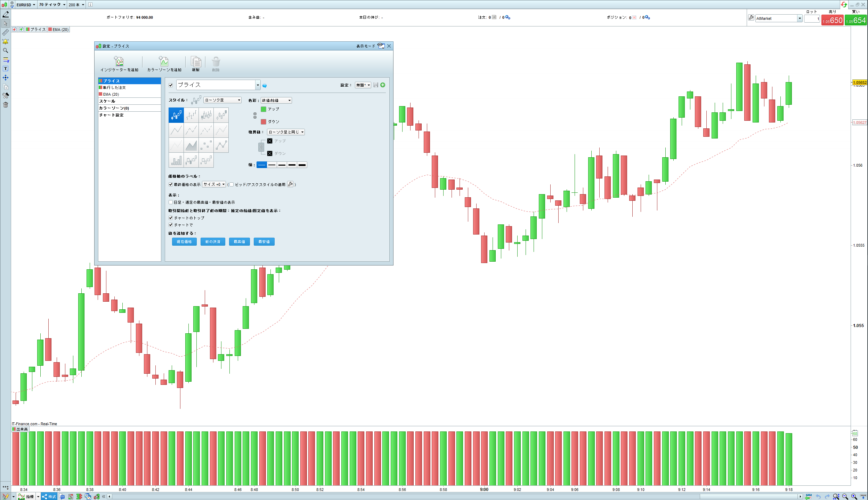Screen dimensions: 868x500
Task: Click the yellow alert bell icon
Action: coord(6,41)
